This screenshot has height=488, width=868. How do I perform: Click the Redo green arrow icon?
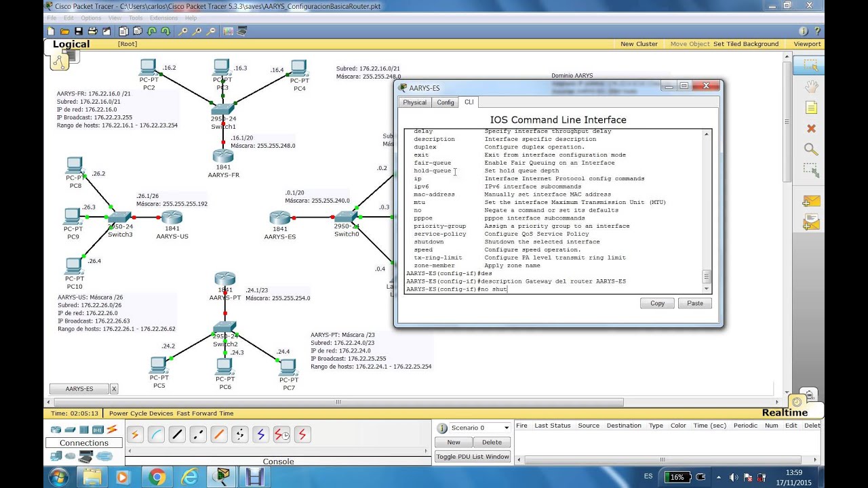[x=166, y=31]
